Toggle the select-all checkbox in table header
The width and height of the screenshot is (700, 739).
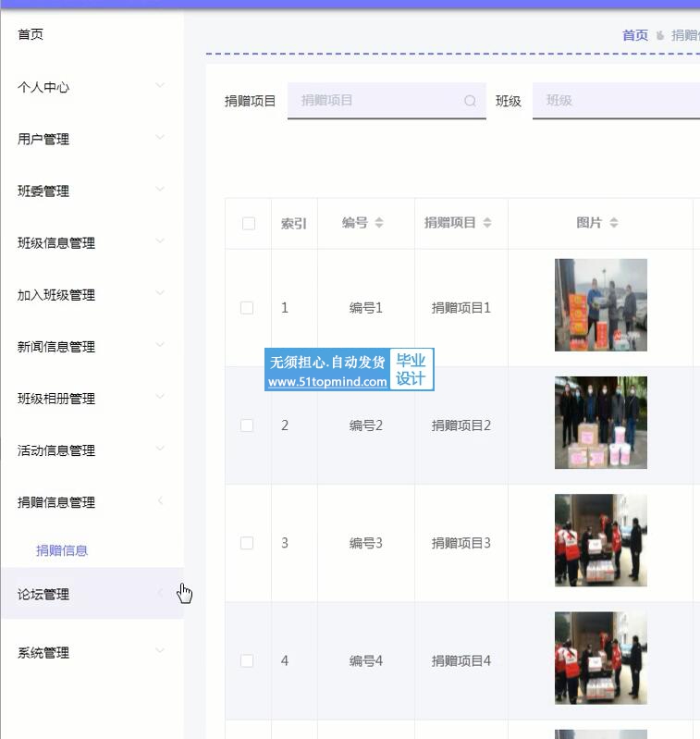(248, 223)
